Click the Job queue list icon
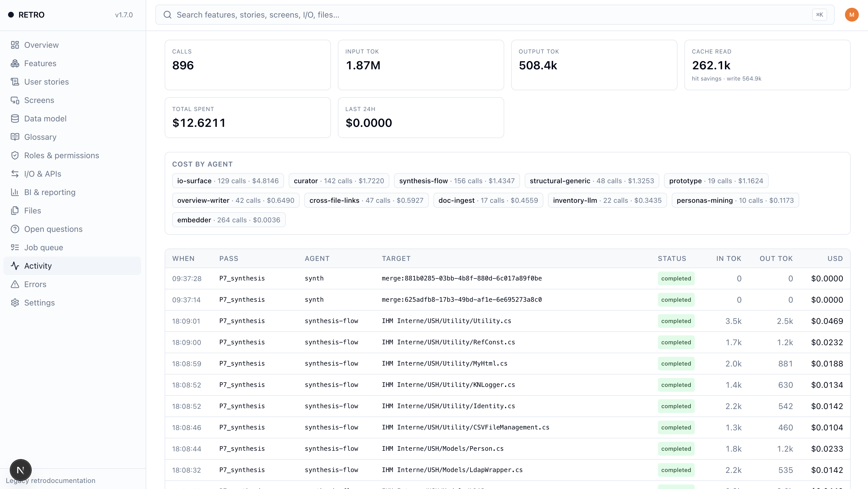 pos(15,248)
